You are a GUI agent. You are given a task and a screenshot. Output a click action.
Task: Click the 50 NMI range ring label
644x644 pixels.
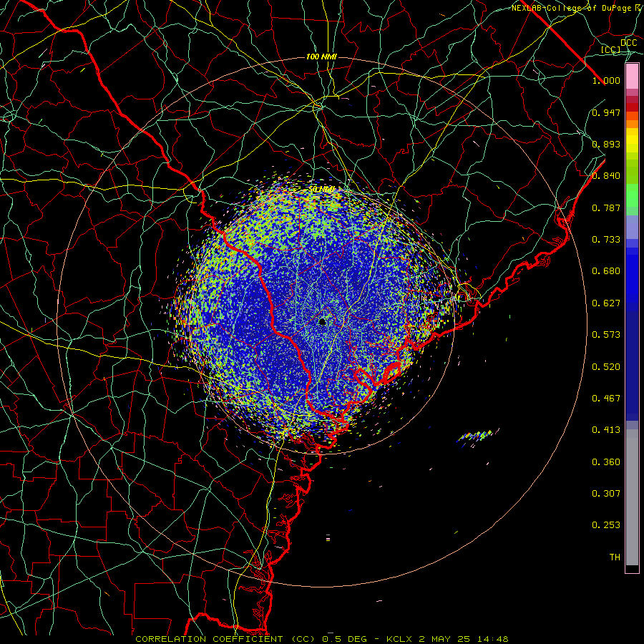pos(321,190)
